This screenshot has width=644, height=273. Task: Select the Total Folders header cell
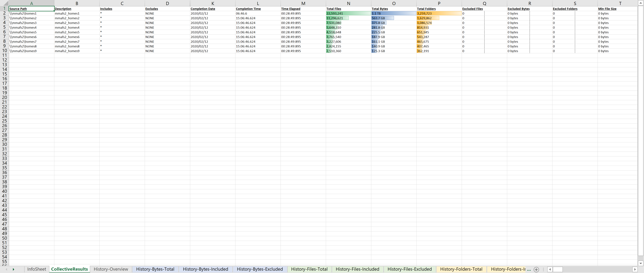tap(439, 9)
